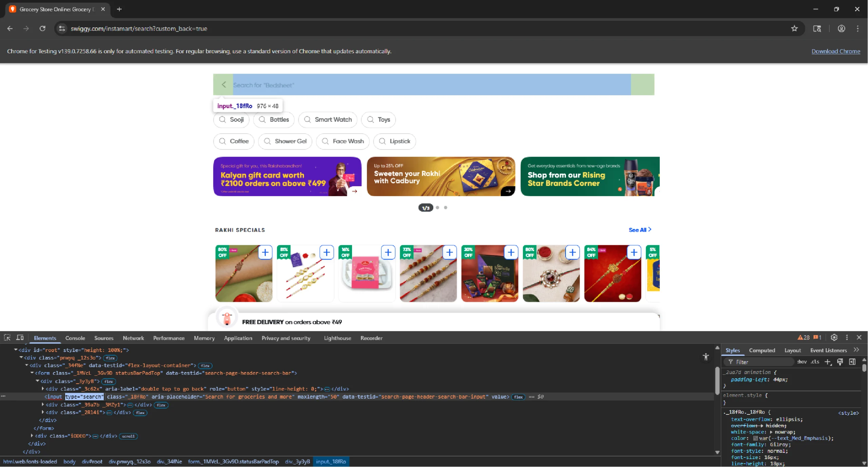Viewport: 868px width, 467px height.
Task: Add the first Rakhi product with 80% off
Action: (x=265, y=253)
